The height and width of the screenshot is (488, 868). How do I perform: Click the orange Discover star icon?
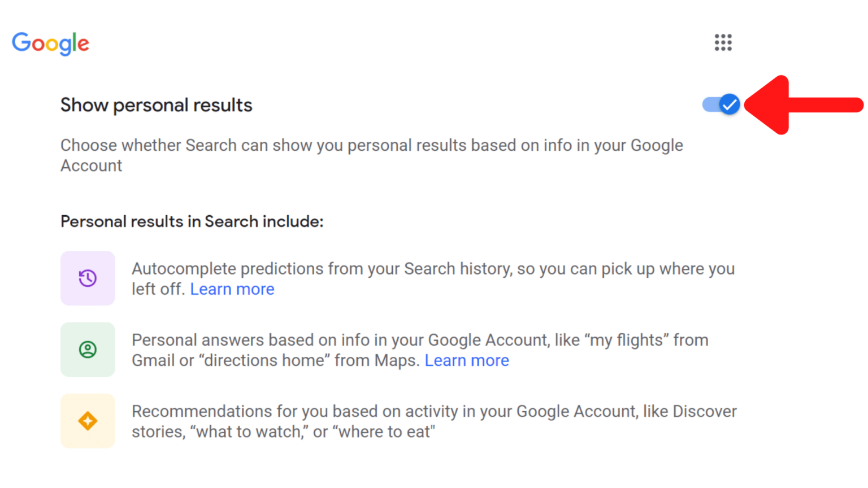pyautogui.click(x=88, y=421)
